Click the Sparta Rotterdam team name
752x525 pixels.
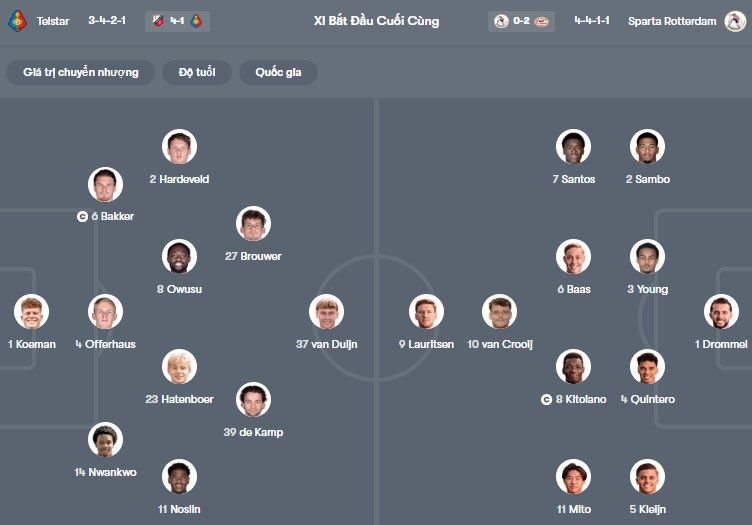(x=671, y=20)
